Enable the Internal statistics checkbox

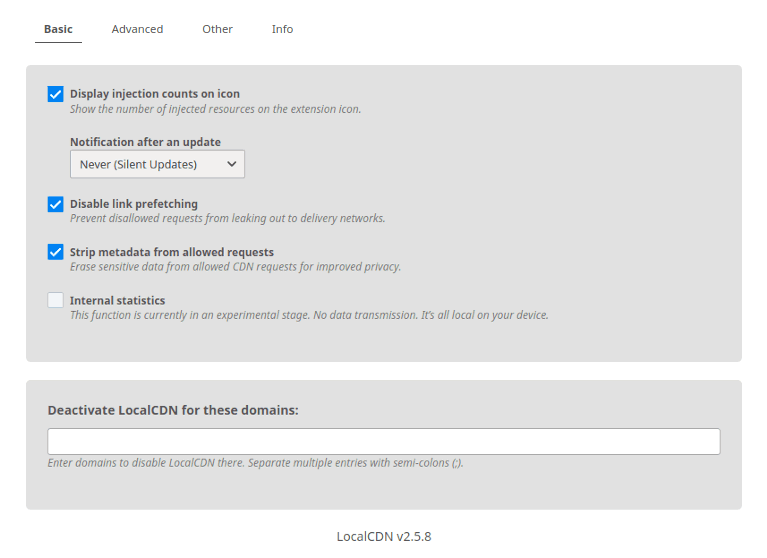tap(55, 300)
